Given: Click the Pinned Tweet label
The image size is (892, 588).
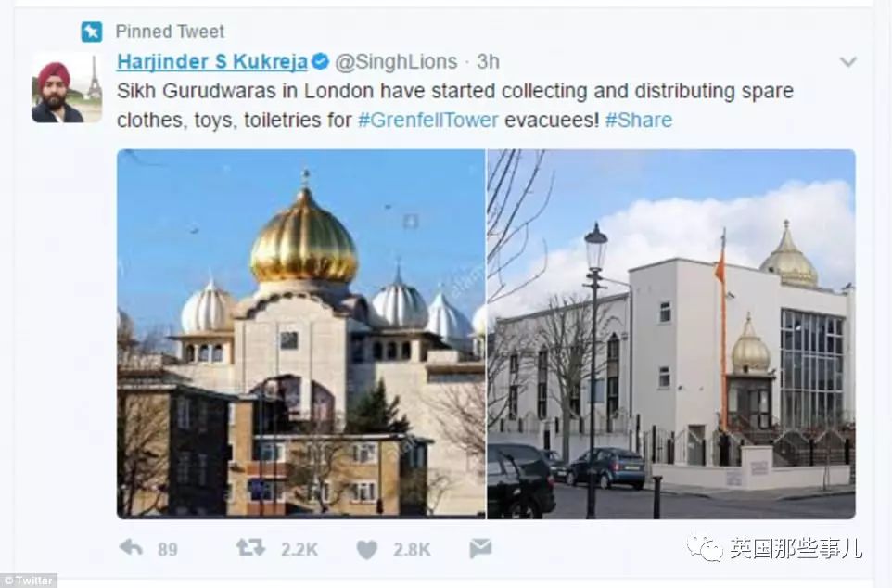Looking at the screenshot, I should [x=170, y=32].
